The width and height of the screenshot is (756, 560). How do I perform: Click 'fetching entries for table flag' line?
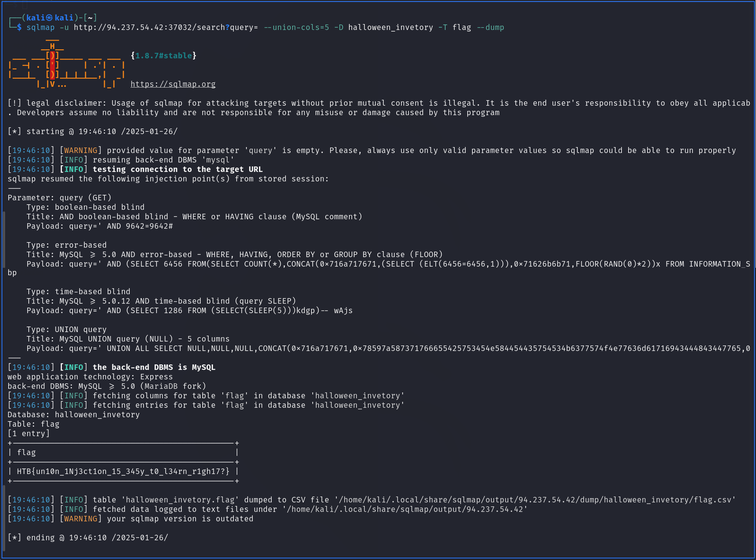pyautogui.click(x=206, y=405)
